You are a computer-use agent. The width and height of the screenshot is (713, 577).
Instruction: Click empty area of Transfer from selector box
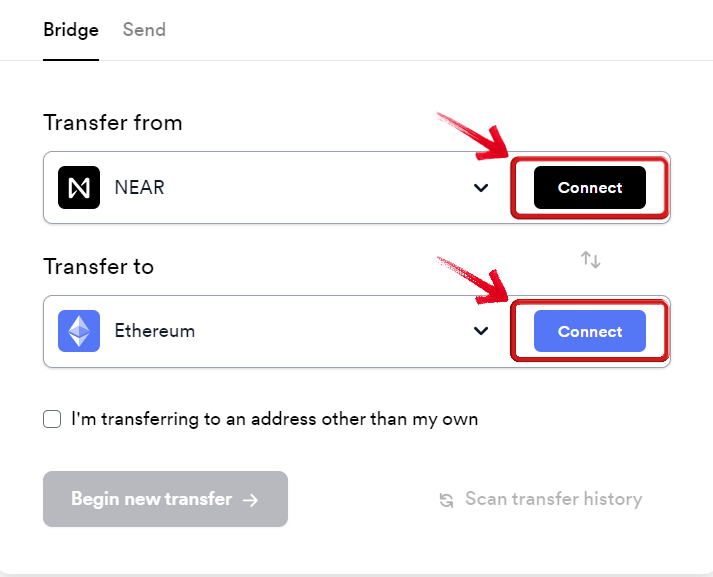pyautogui.click(x=318, y=187)
